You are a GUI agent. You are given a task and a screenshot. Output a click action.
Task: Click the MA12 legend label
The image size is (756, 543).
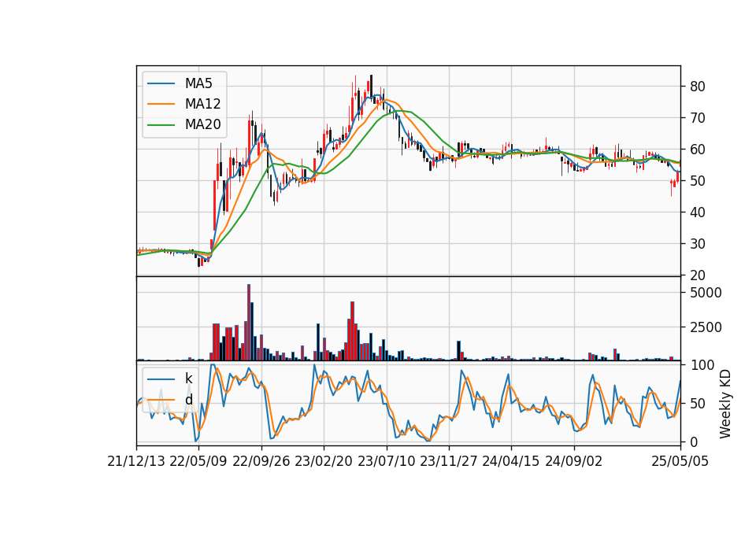click(202, 104)
